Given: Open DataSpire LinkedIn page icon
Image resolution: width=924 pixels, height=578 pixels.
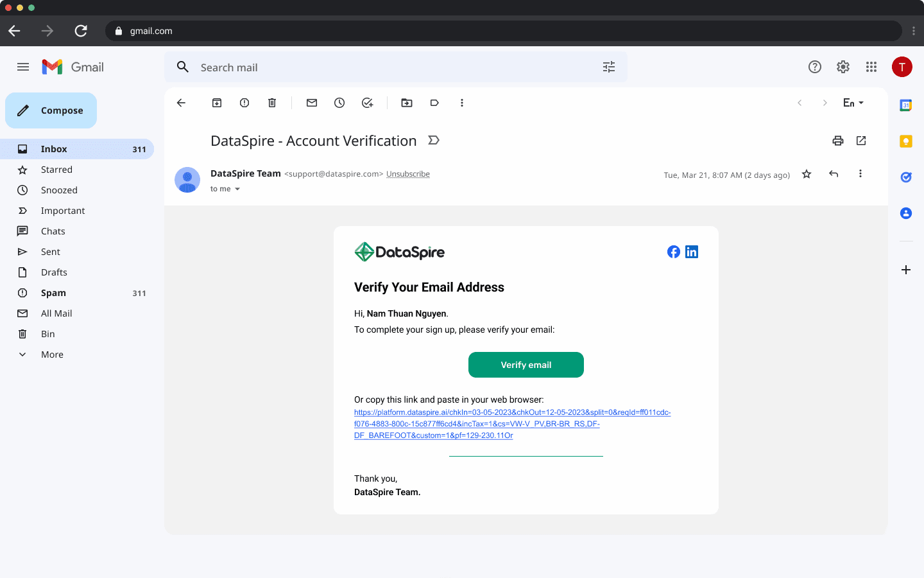Looking at the screenshot, I should coord(692,252).
